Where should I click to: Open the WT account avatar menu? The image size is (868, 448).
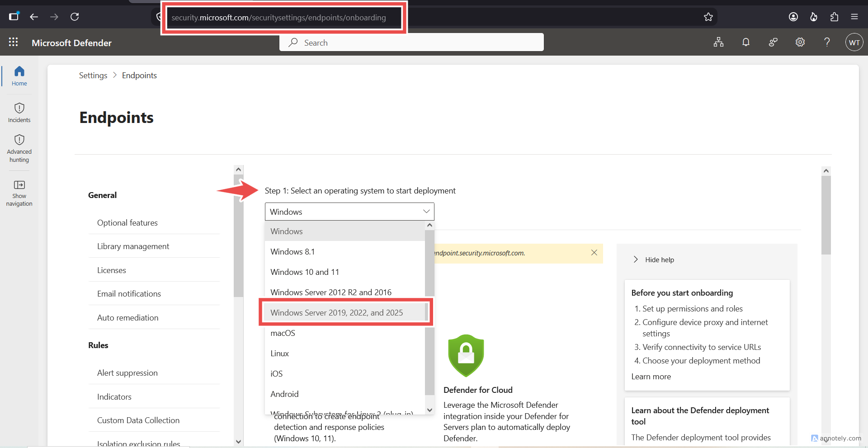[x=854, y=42]
